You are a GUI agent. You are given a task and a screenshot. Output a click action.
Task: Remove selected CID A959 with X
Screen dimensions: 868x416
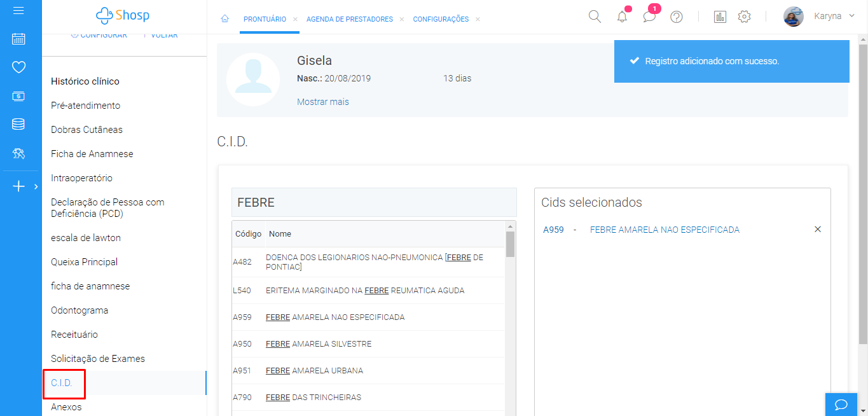pos(818,230)
